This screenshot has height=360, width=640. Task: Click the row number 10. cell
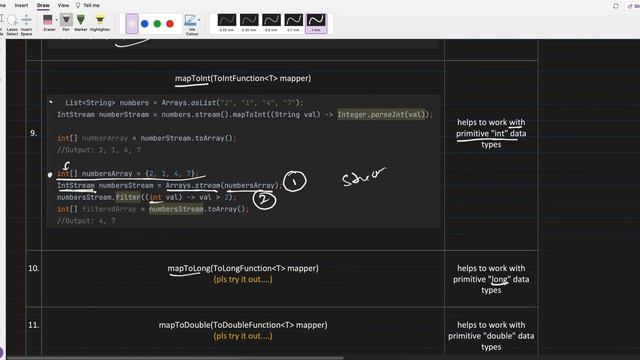[x=33, y=268]
